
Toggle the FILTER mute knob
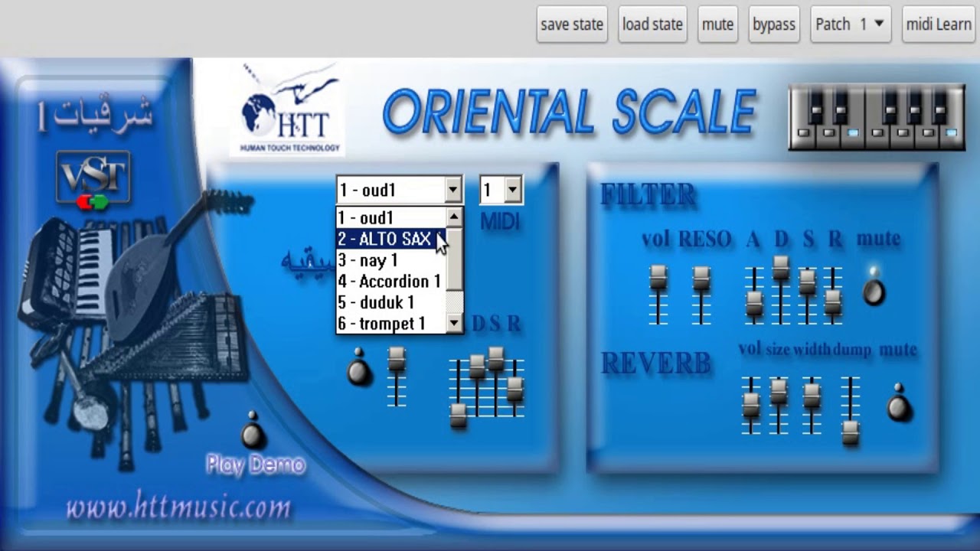click(x=874, y=289)
